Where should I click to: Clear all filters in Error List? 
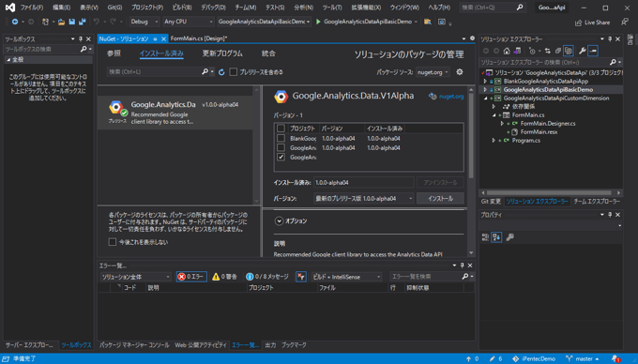point(300,277)
